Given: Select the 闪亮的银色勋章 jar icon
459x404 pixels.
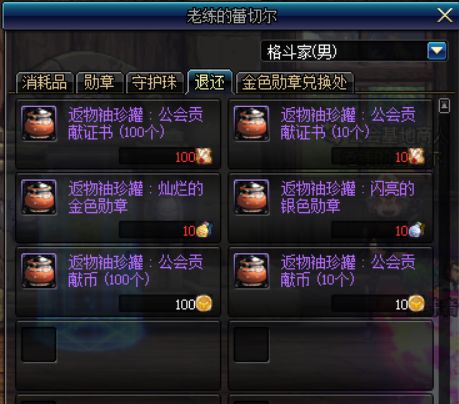Looking at the screenshot, I should (251, 197).
